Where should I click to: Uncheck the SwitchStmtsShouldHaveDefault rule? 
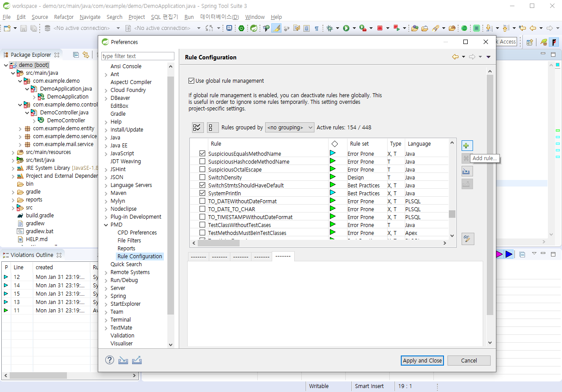203,185
